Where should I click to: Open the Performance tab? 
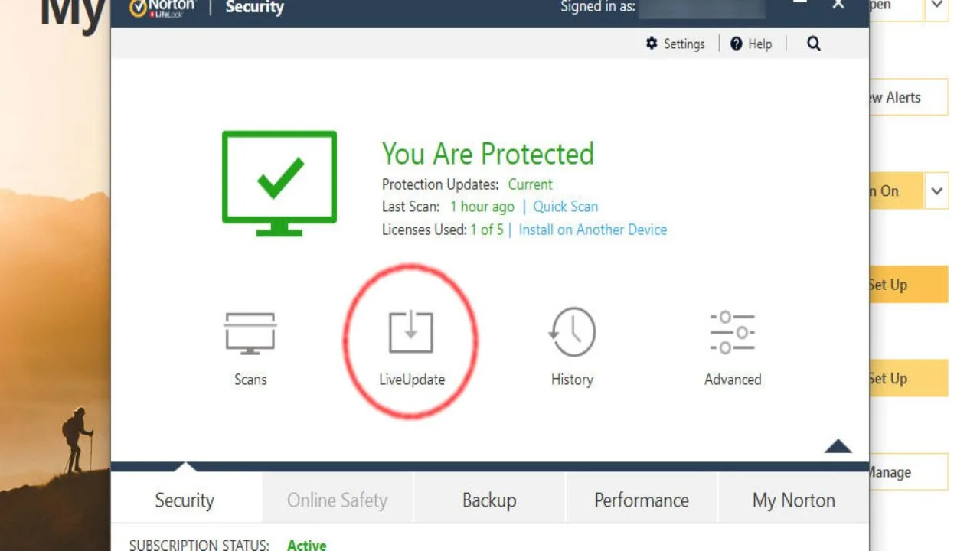[642, 500]
